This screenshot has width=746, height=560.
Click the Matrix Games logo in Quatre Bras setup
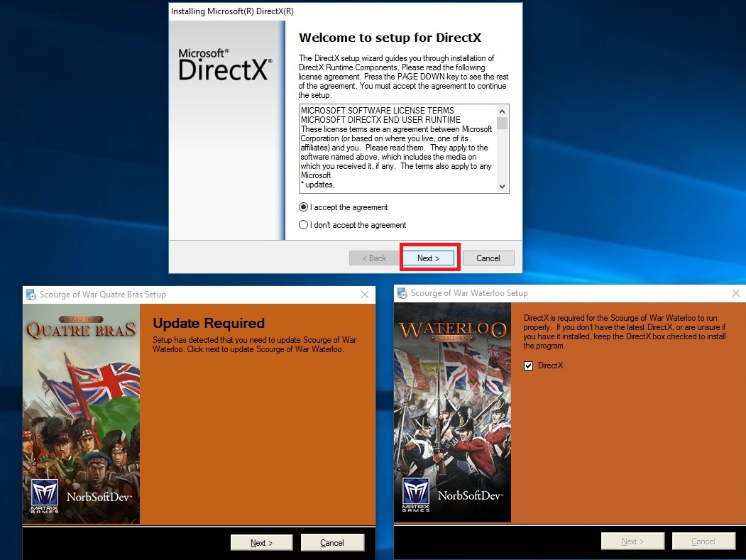tap(45, 496)
